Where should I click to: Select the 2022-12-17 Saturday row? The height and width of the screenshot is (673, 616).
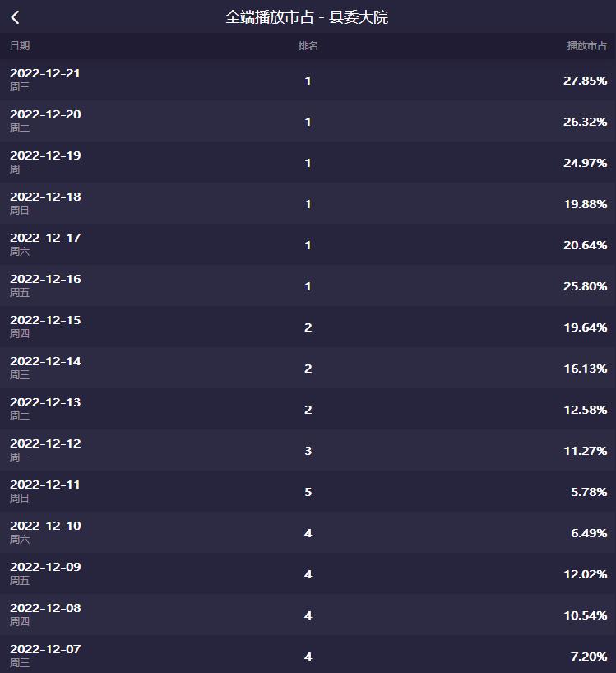point(45,238)
